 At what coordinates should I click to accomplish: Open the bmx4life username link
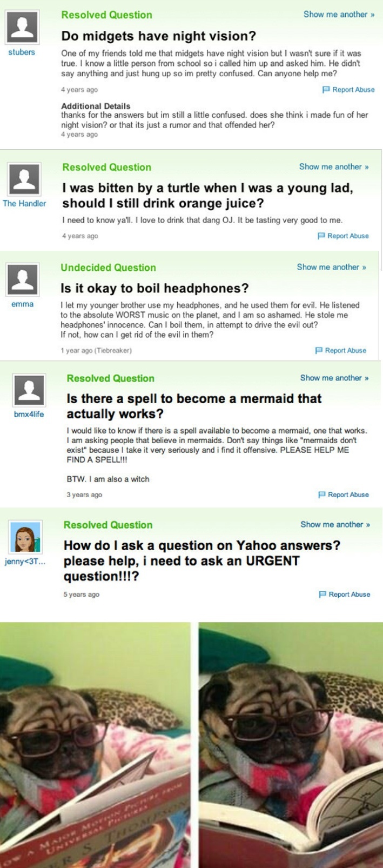pos(29,415)
